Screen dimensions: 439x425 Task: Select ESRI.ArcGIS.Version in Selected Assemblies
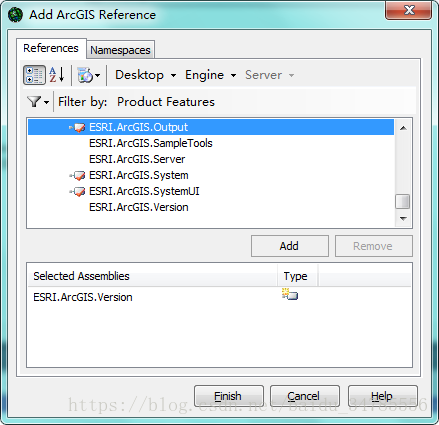pos(83,297)
